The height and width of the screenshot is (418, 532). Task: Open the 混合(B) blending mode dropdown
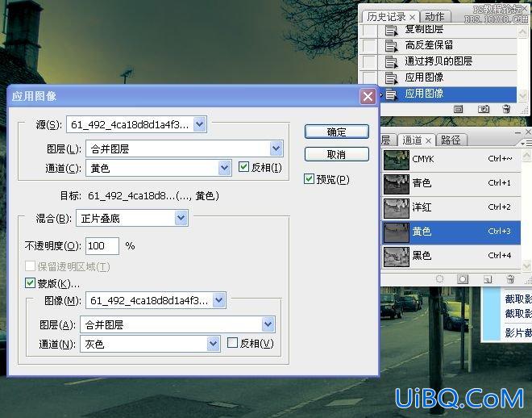pyautogui.click(x=132, y=218)
